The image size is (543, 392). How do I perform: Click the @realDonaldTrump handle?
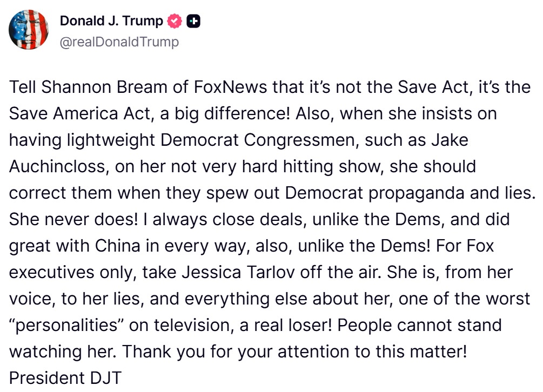click(119, 42)
